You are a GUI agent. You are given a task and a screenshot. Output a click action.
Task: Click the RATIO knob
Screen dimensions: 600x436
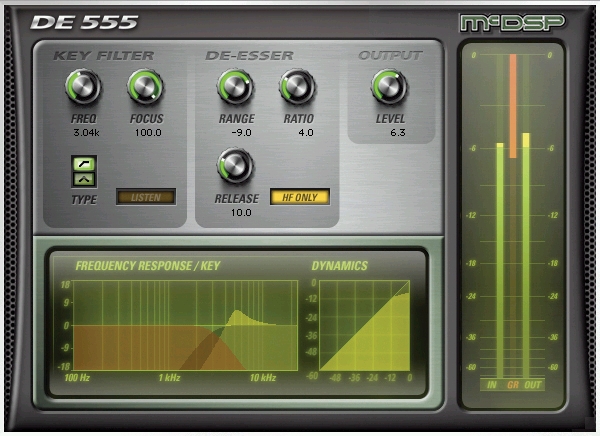(x=297, y=87)
